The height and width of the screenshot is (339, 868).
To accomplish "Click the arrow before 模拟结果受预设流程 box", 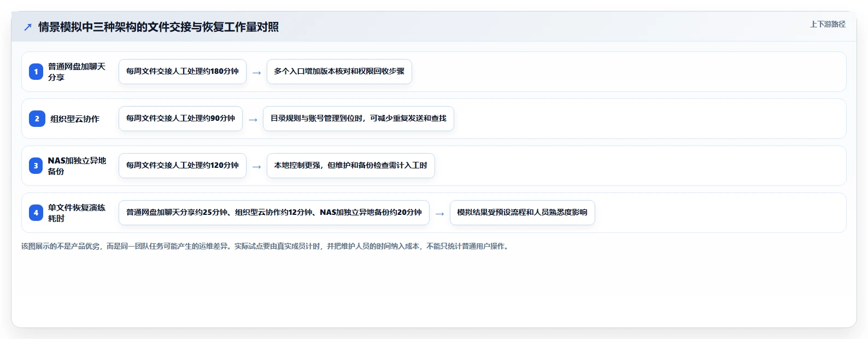I will pos(439,213).
